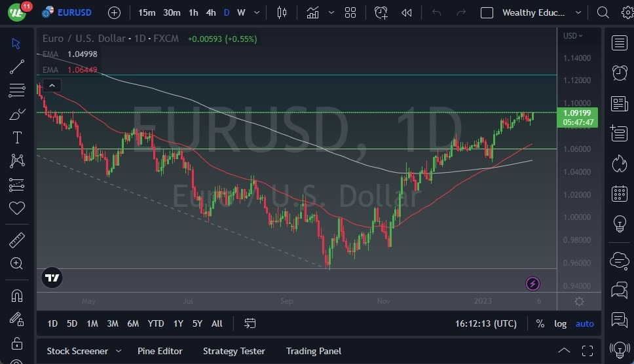Click the TradingView logo on chart
634x364 pixels.
point(52,278)
